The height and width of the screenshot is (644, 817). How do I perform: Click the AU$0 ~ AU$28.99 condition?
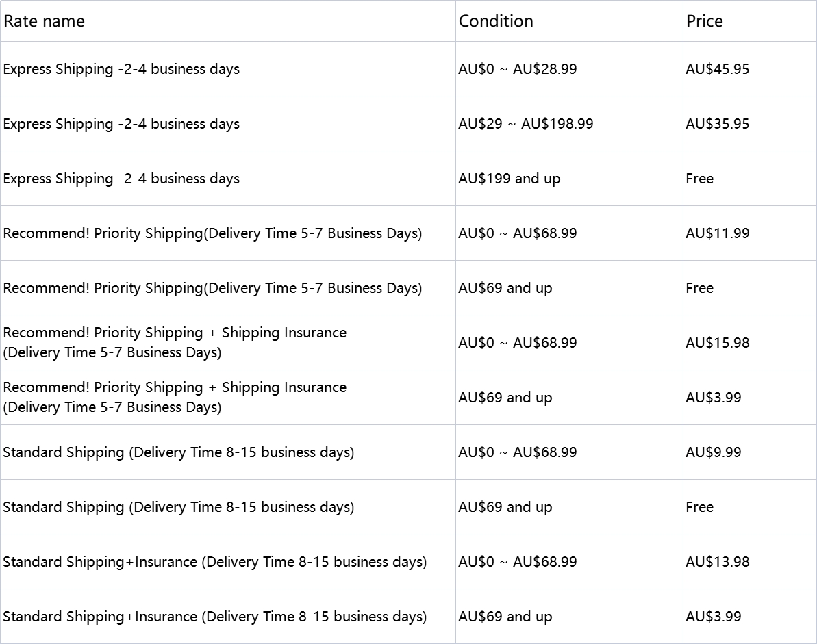517,69
